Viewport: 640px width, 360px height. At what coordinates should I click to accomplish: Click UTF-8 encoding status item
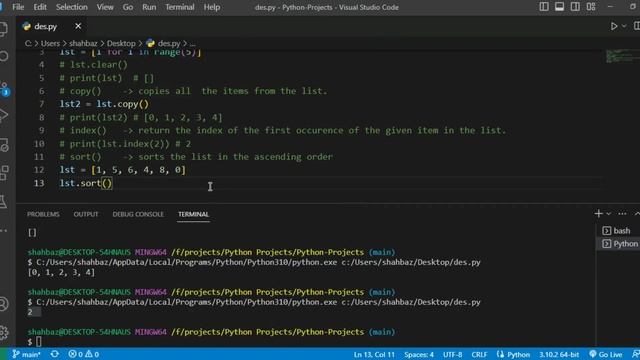pos(453,354)
